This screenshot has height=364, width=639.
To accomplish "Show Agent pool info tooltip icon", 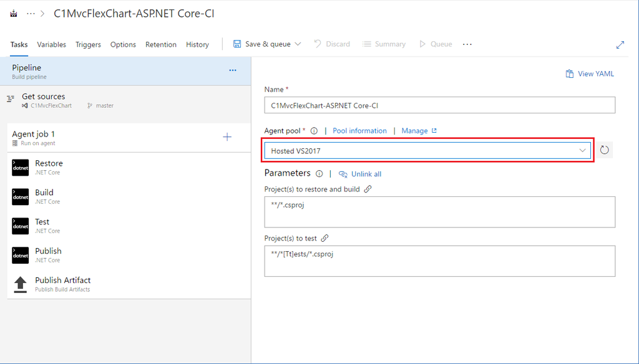I will (x=314, y=131).
